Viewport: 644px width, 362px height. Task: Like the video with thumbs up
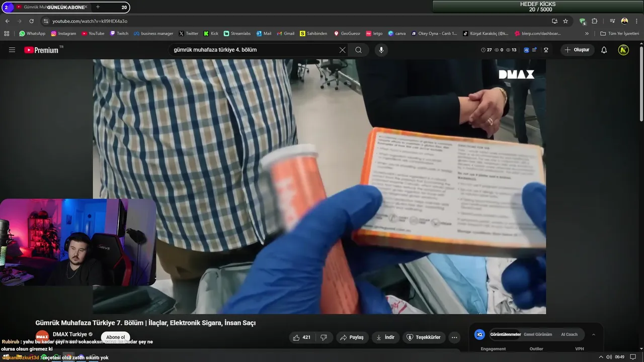302,337
